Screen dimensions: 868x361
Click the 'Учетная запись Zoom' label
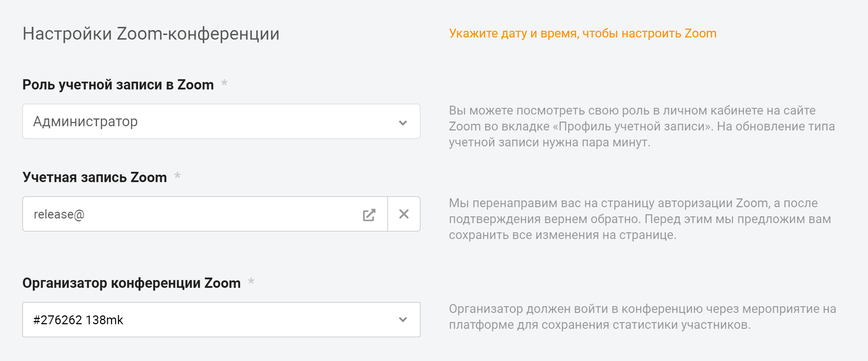(x=95, y=177)
